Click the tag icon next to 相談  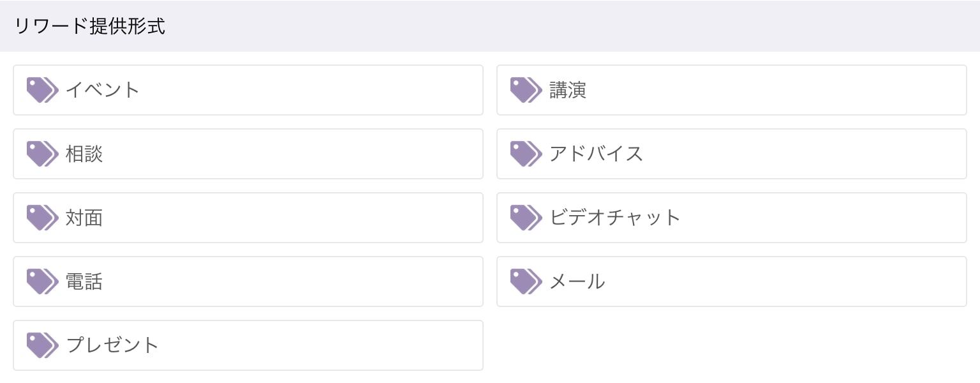pyautogui.click(x=43, y=154)
